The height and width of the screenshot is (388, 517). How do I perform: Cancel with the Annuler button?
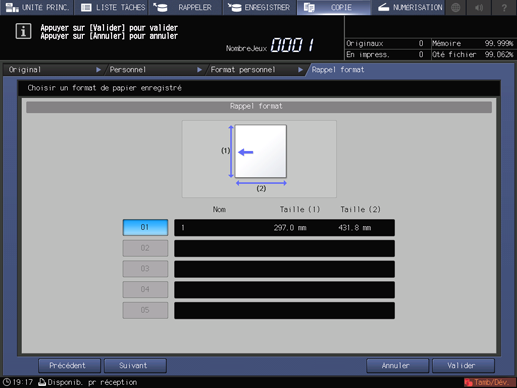[x=397, y=366]
